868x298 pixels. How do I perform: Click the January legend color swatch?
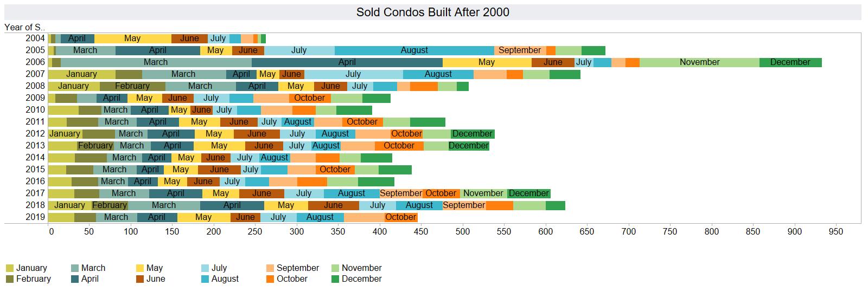pos(10,268)
